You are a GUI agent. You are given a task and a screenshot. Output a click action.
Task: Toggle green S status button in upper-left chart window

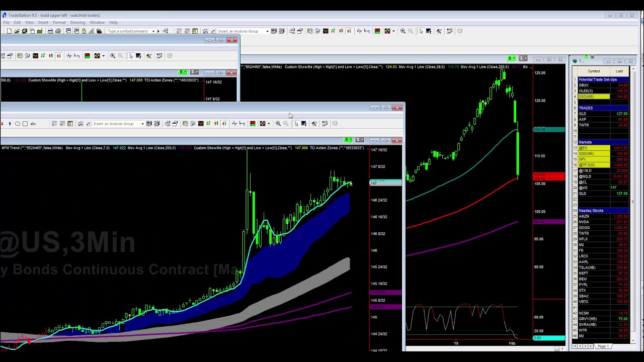[x=182, y=72]
